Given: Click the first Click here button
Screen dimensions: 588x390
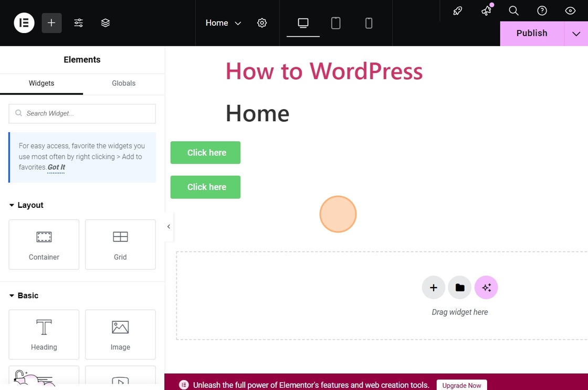Looking at the screenshot, I should pos(205,153).
